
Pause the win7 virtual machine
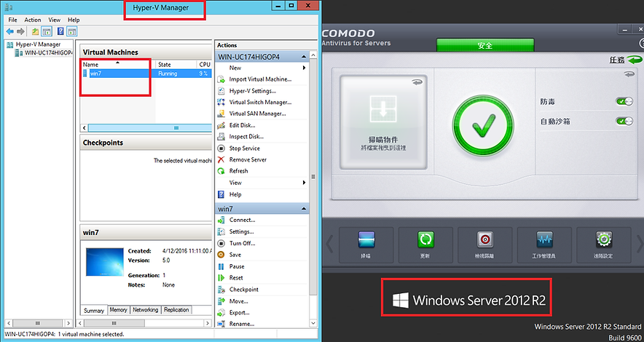237,266
